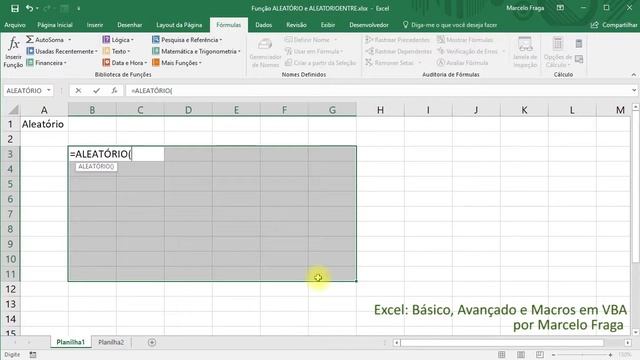Open Matemática e Trigonometria dropdown

pos(196,51)
